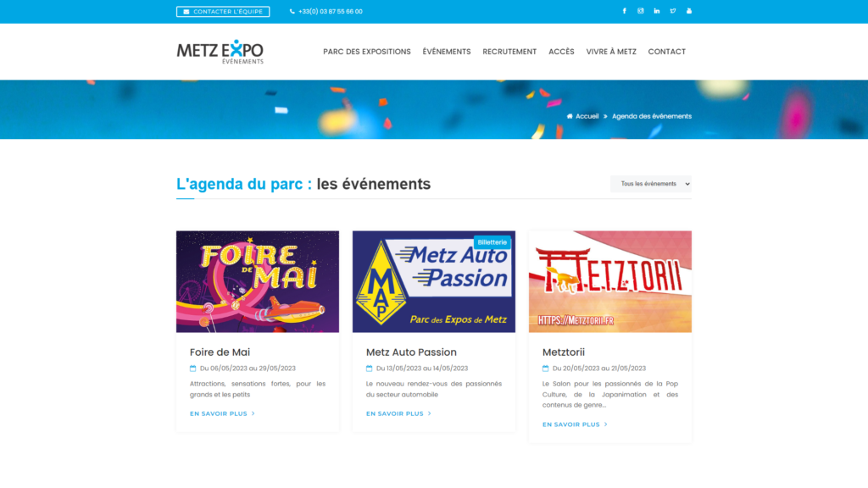Click the Twitter bird icon
The image size is (868, 488).
coord(673,11)
